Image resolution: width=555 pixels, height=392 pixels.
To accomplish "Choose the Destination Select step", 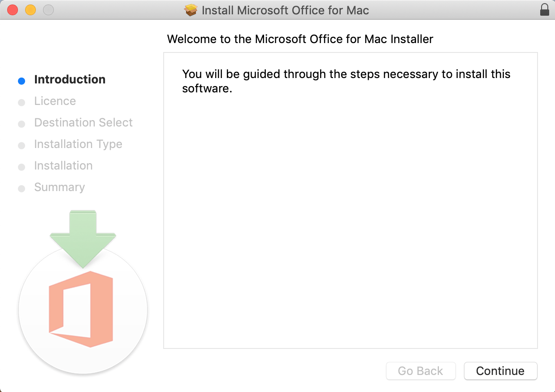I will coord(83,122).
